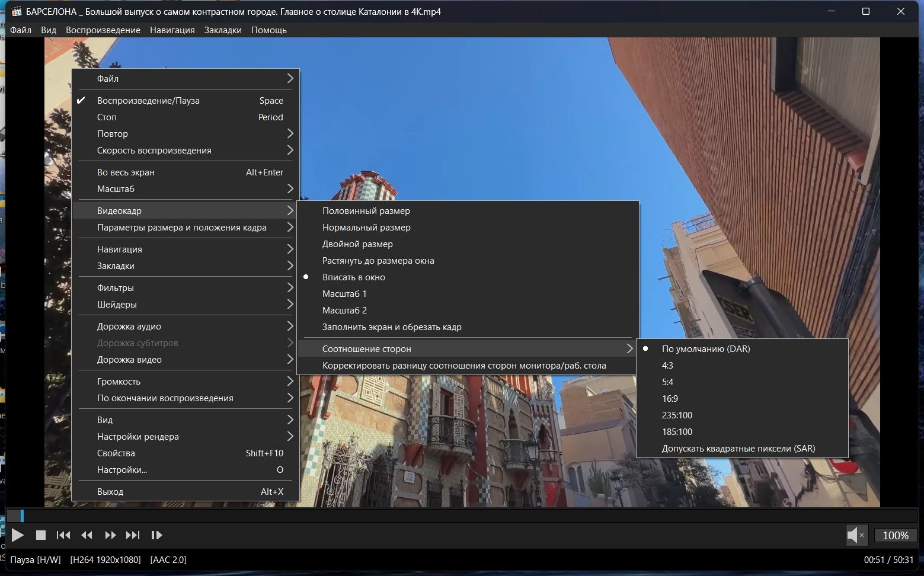Open the 'Навигация' menu in menu bar
Viewport: 924px width, 576px height.
click(x=172, y=30)
